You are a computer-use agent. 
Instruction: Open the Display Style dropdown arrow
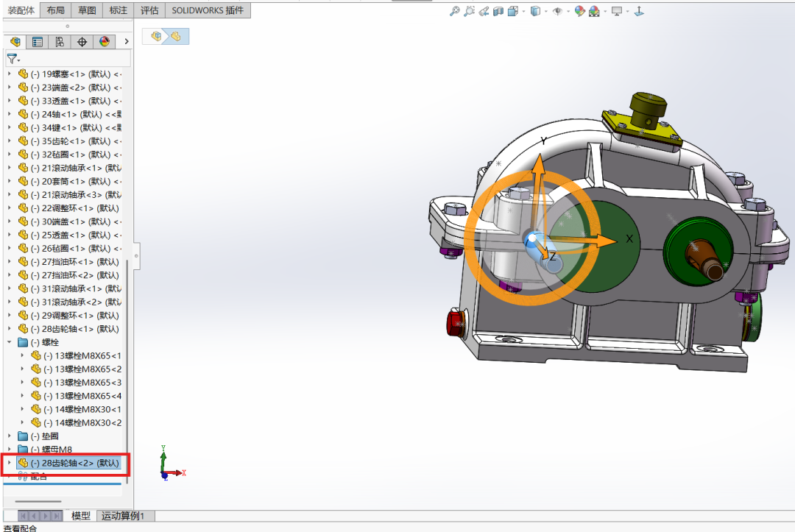(x=545, y=11)
